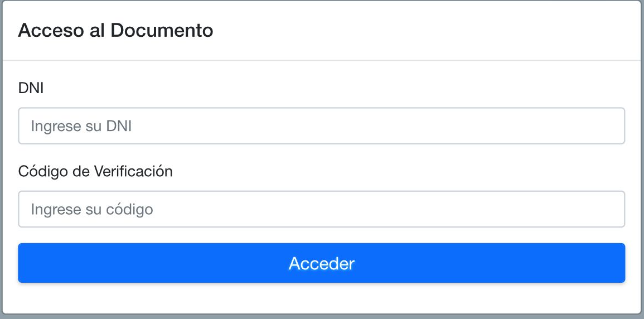Click the Acceder text on the button

coord(321,263)
